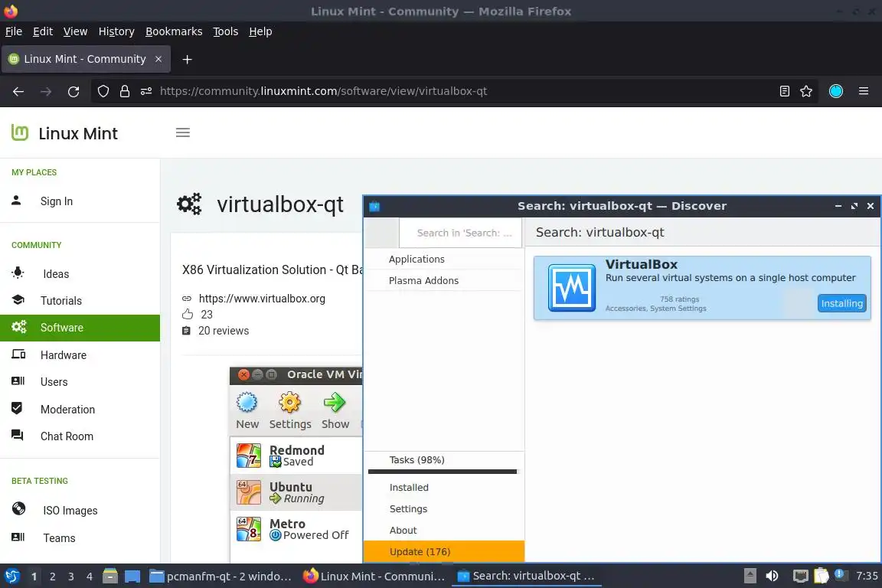This screenshot has width=882, height=588.
Task: Click the Moderation shield icon
Action: point(17,409)
